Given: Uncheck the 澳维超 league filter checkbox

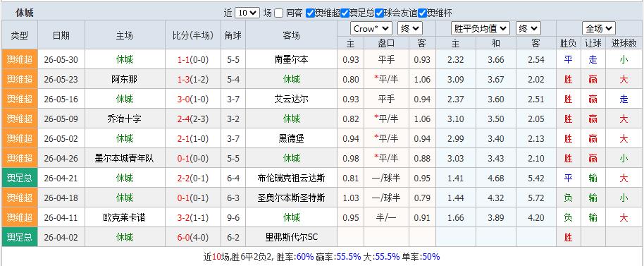Looking at the screenshot, I should click(311, 13).
